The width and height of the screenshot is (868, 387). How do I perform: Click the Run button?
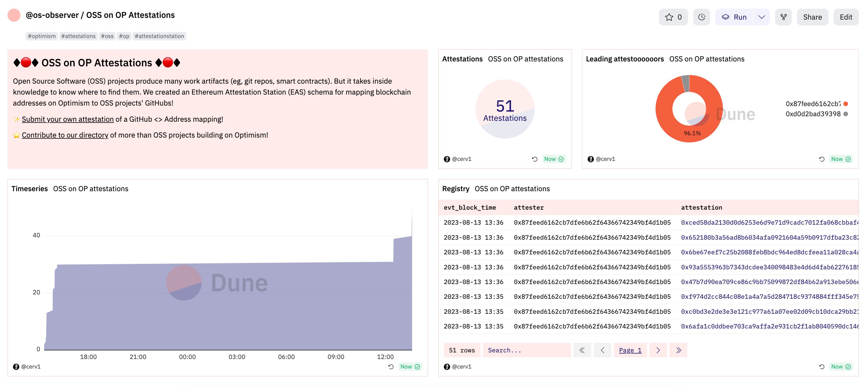(x=734, y=17)
